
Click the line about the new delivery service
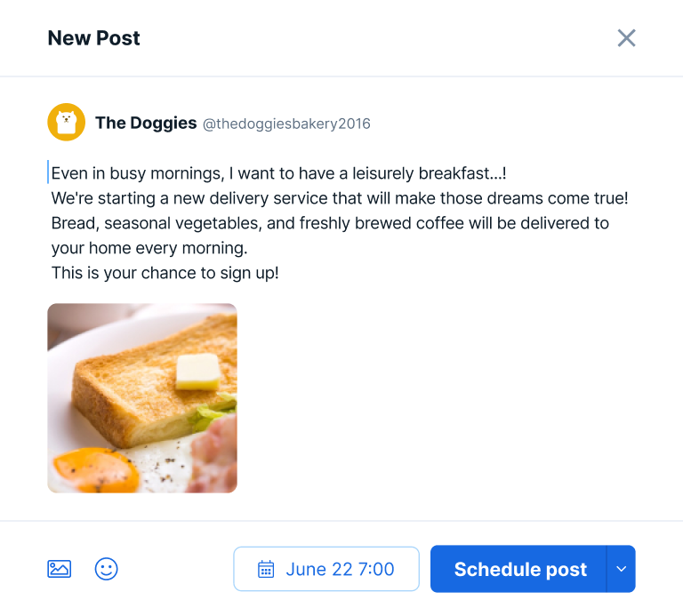pyautogui.click(x=339, y=198)
